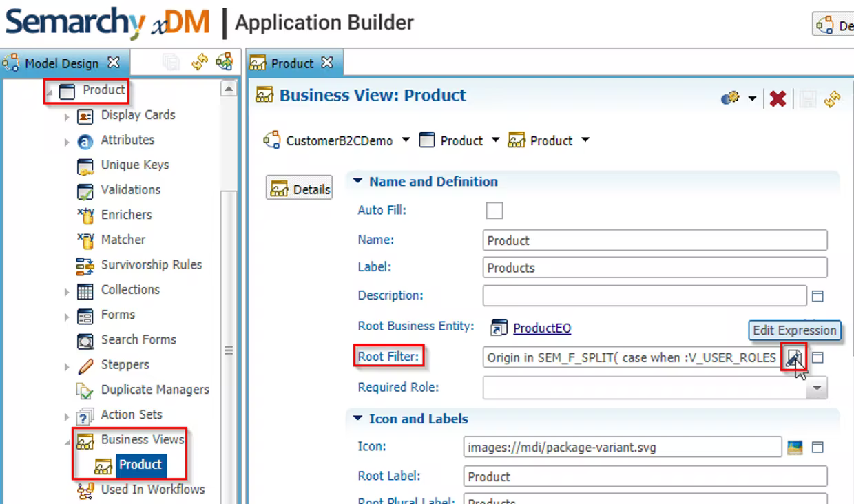Select Validations in the tree
Image resolution: width=854 pixels, height=504 pixels.
click(131, 189)
